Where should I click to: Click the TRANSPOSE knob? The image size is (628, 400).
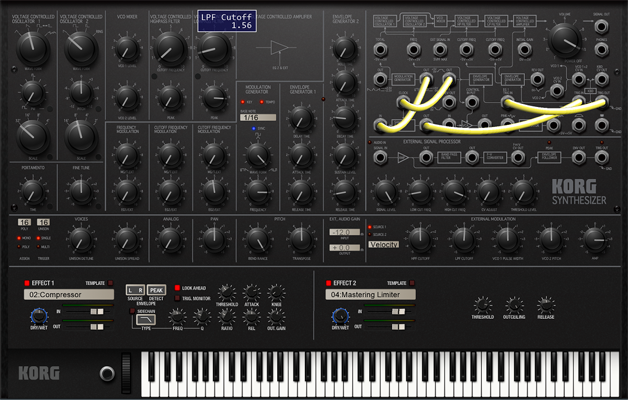coord(301,240)
